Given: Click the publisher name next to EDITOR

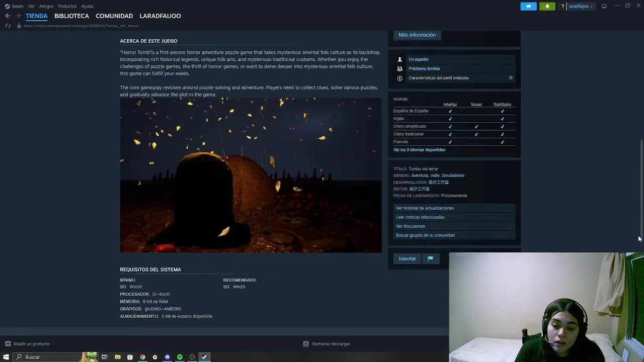Looking at the screenshot, I should [419, 189].
